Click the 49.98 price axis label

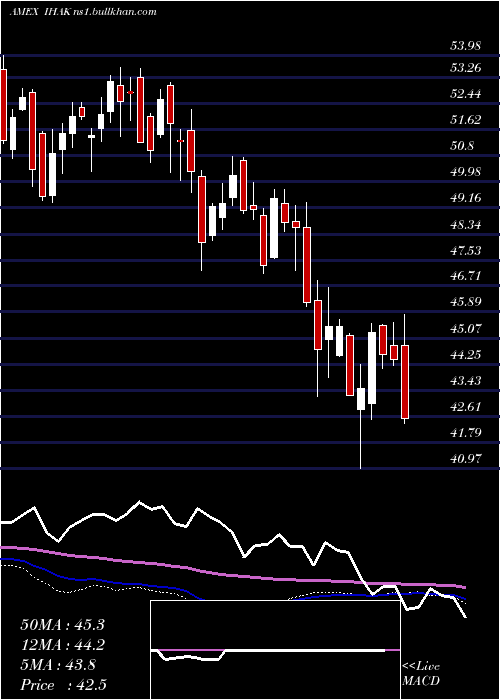click(x=466, y=171)
